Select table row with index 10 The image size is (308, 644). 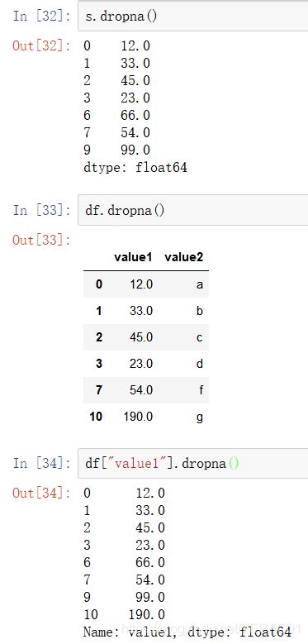[146, 417]
